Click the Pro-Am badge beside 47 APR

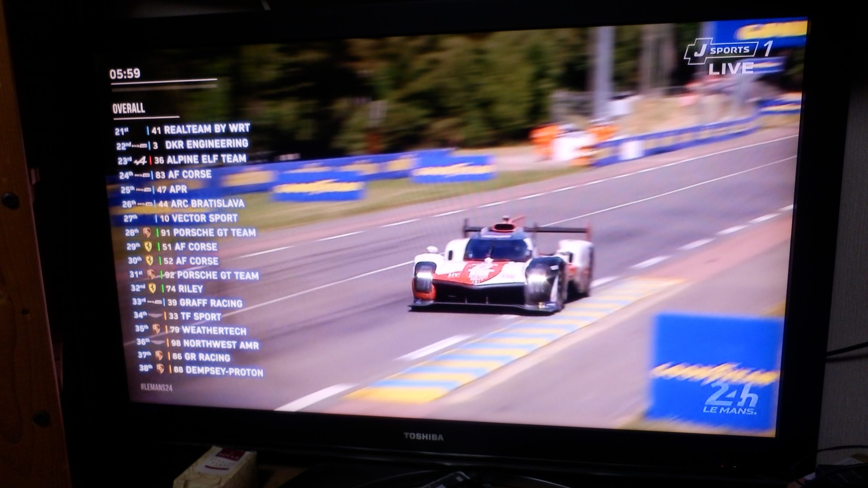[x=144, y=190]
